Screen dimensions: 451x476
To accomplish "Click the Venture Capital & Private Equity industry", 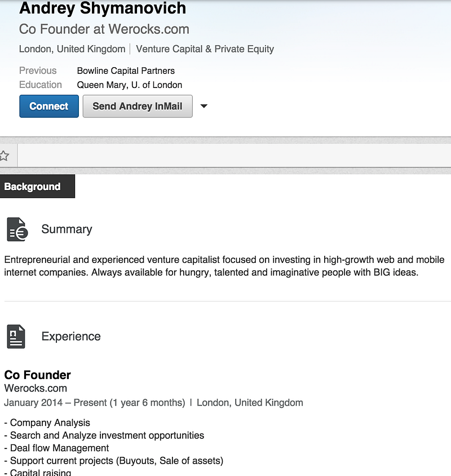I will pyautogui.click(x=205, y=49).
